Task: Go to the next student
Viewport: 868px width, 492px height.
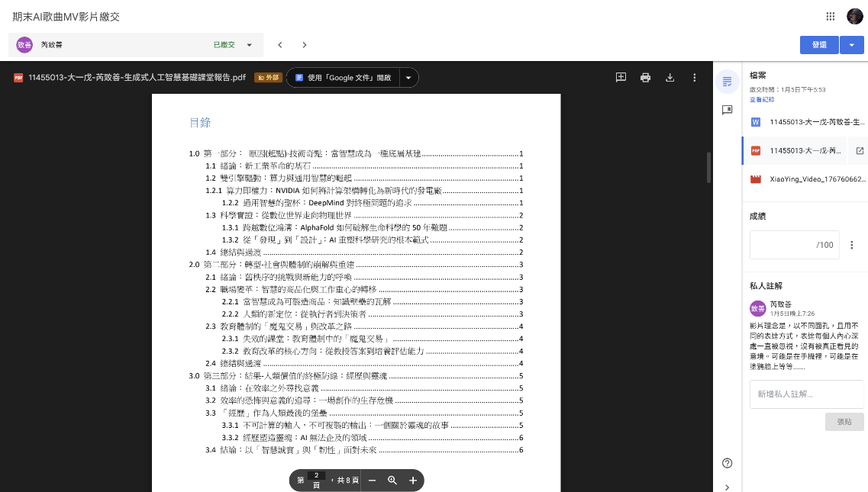Action: (x=305, y=45)
